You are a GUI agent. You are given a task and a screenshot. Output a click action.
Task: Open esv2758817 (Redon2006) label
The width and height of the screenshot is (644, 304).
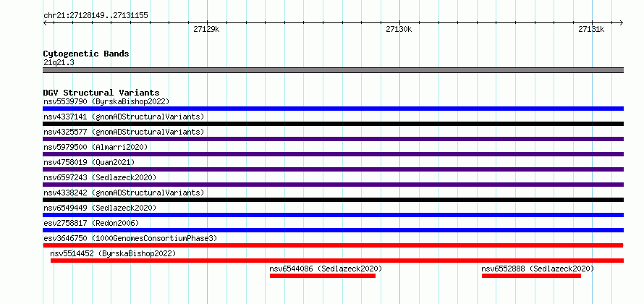coord(91,223)
